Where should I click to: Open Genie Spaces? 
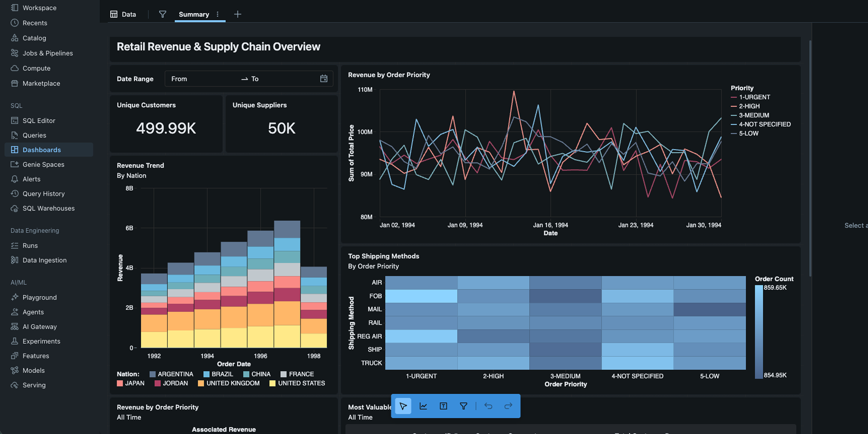tap(37, 165)
